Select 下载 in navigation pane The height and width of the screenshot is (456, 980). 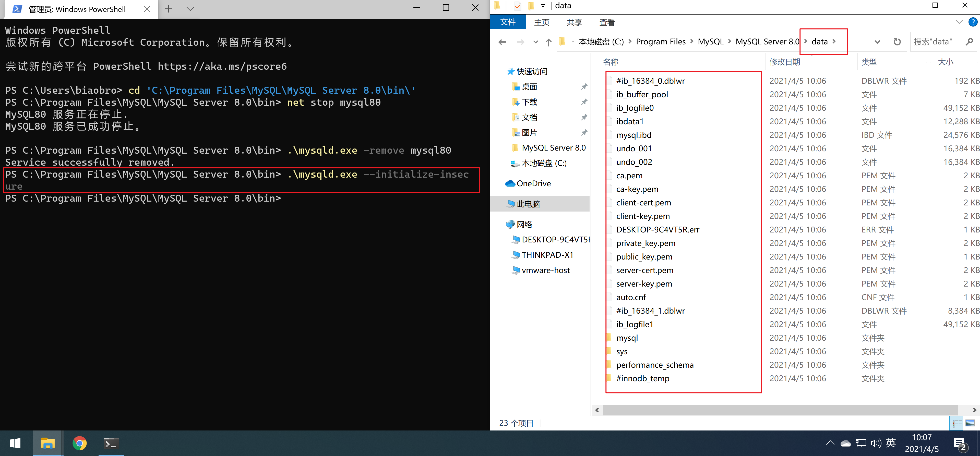[x=529, y=102]
